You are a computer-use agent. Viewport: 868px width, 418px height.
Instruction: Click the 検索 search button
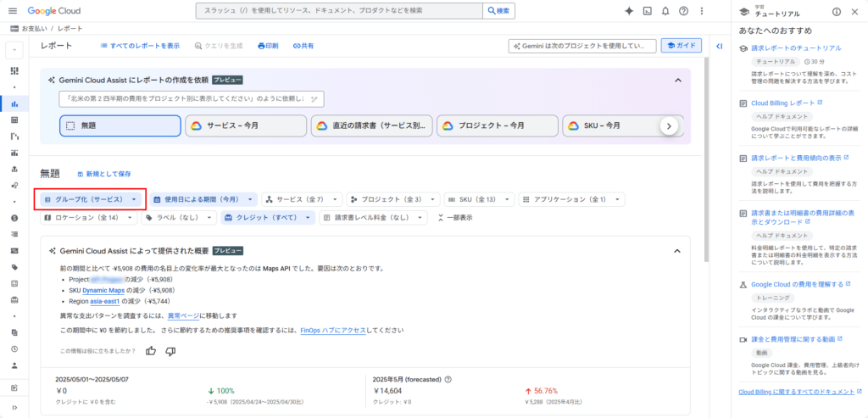click(498, 11)
